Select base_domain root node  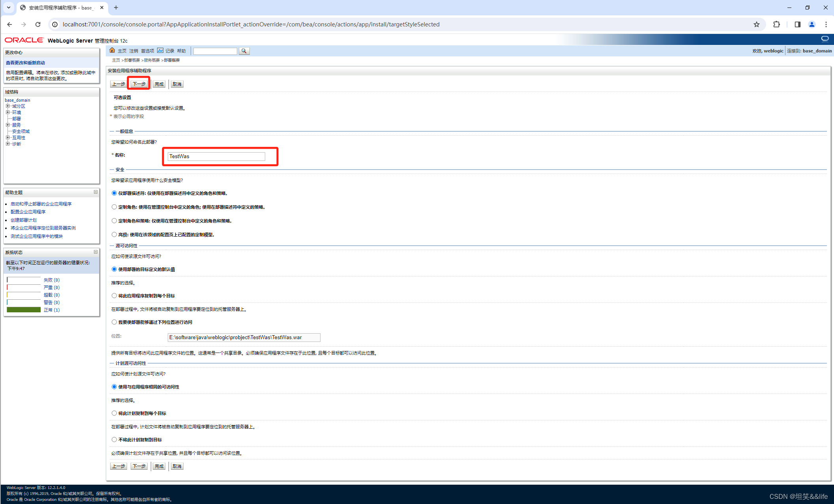tap(17, 100)
